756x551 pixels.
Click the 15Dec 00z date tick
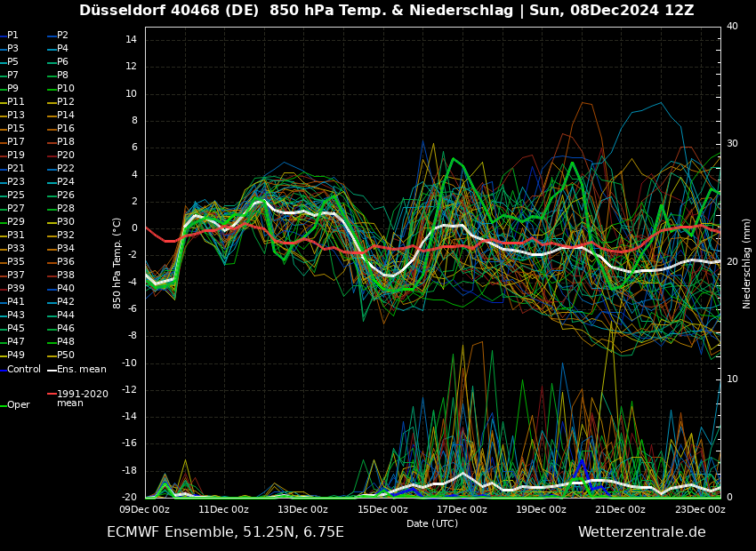click(x=382, y=509)
